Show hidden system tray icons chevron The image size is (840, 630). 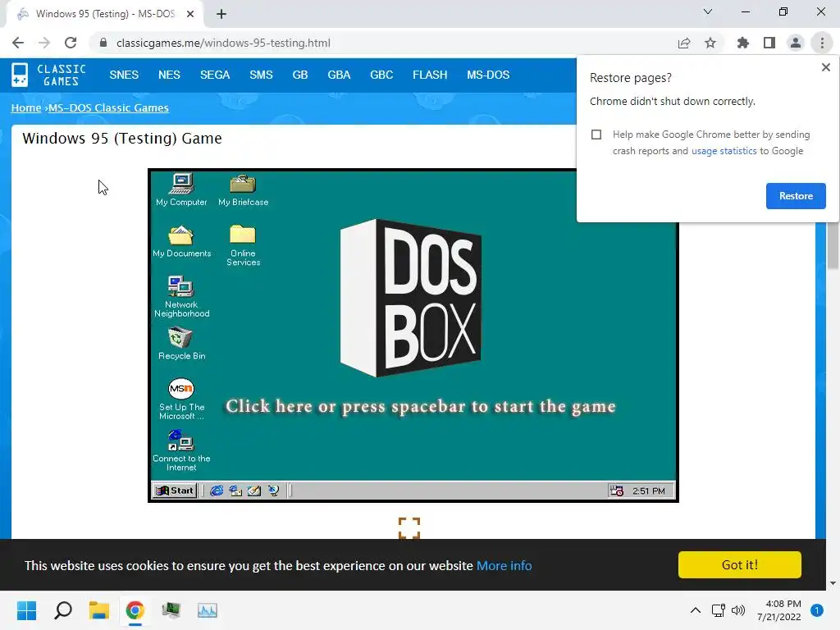pos(696,610)
